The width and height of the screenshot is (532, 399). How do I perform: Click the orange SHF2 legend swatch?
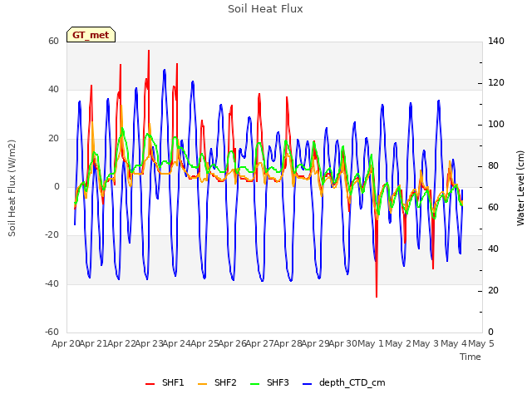pos(202,384)
